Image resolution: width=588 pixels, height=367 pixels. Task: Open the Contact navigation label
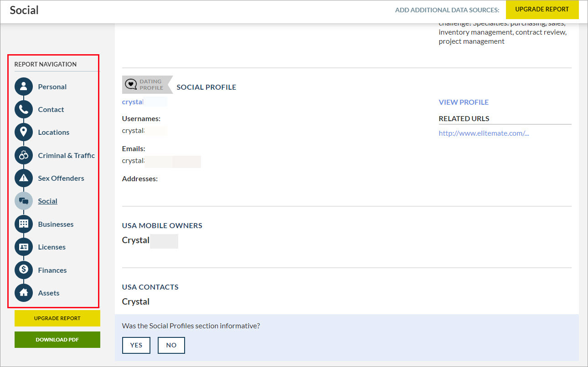click(51, 109)
